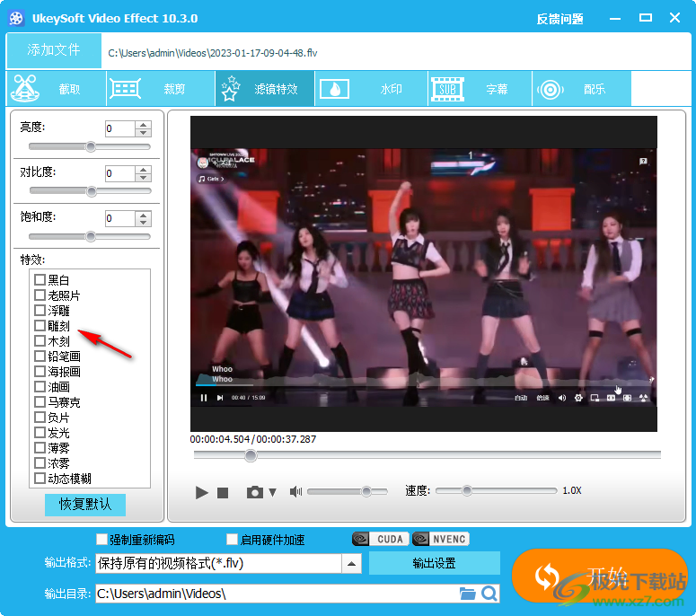Toggle the 薄雾 light fog effect

(40, 448)
